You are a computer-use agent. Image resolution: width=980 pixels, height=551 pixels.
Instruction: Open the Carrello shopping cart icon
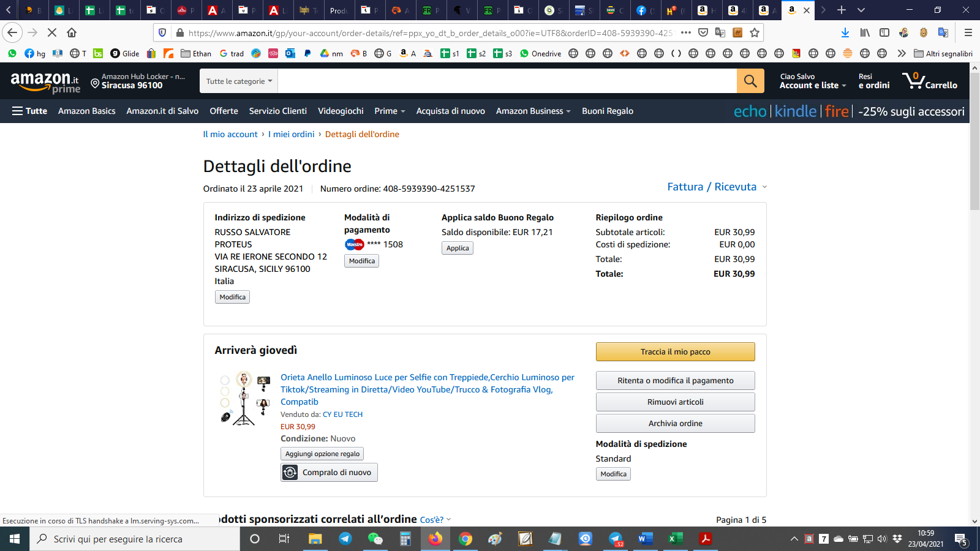pos(929,81)
